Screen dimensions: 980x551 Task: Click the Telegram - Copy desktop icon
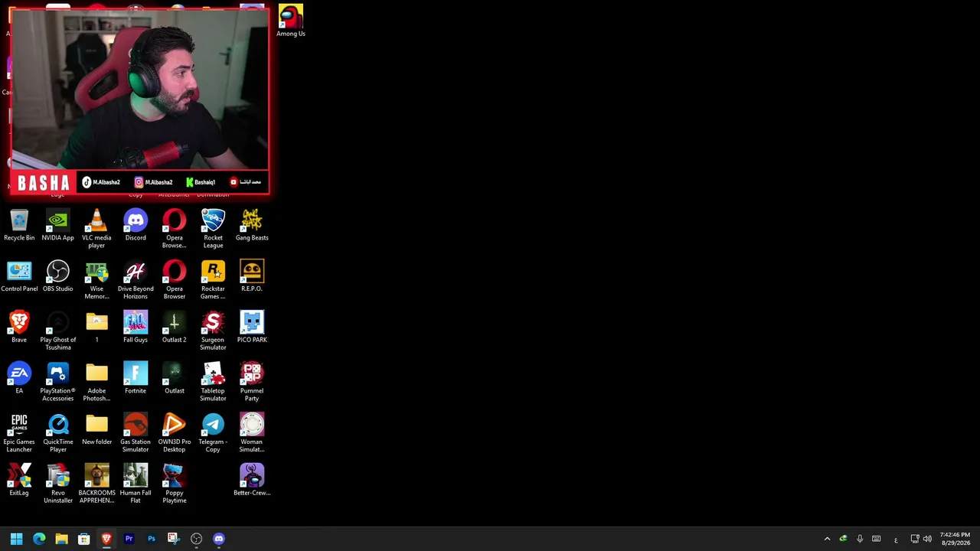click(213, 433)
